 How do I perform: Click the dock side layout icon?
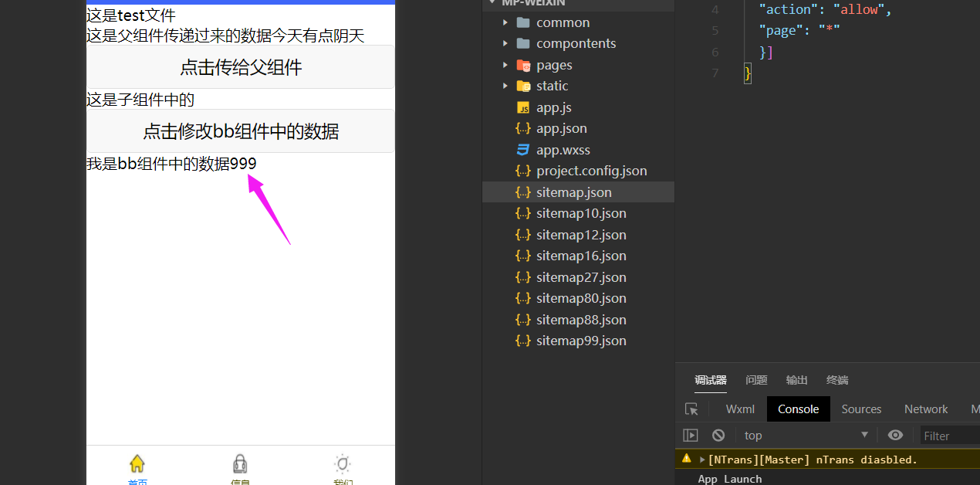(x=691, y=435)
